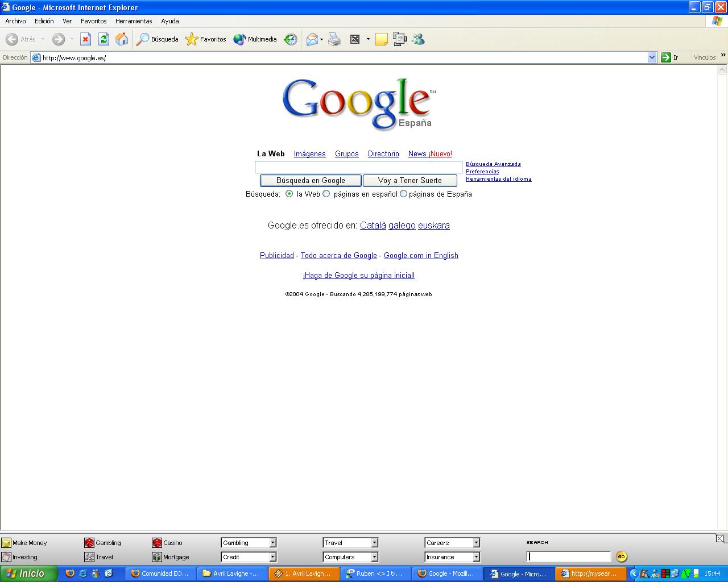Expand the Vínculos toolbar chevron
Image resolution: width=728 pixels, height=582 pixels.
coord(723,56)
